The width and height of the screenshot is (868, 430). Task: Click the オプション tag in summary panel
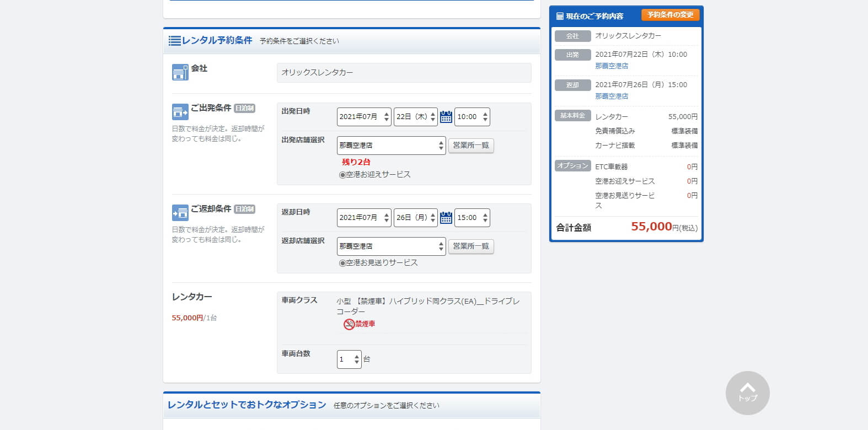point(572,166)
